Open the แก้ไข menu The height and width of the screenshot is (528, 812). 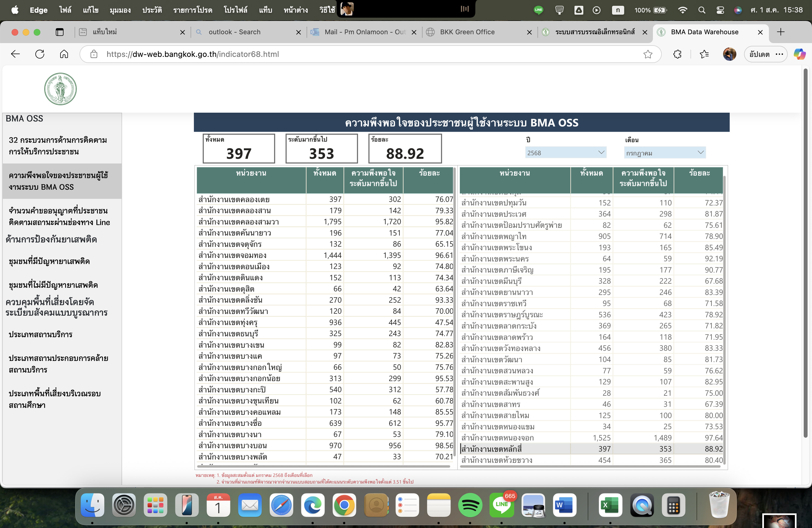pyautogui.click(x=90, y=10)
